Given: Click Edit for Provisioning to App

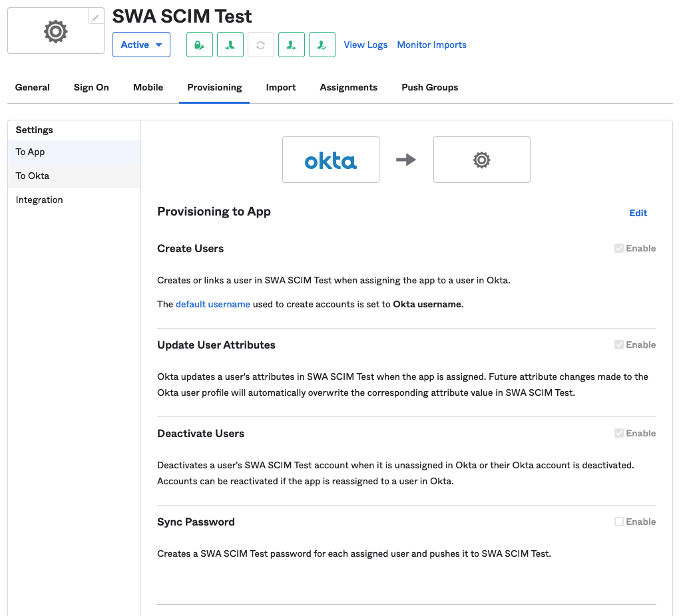Looking at the screenshot, I should click(638, 213).
